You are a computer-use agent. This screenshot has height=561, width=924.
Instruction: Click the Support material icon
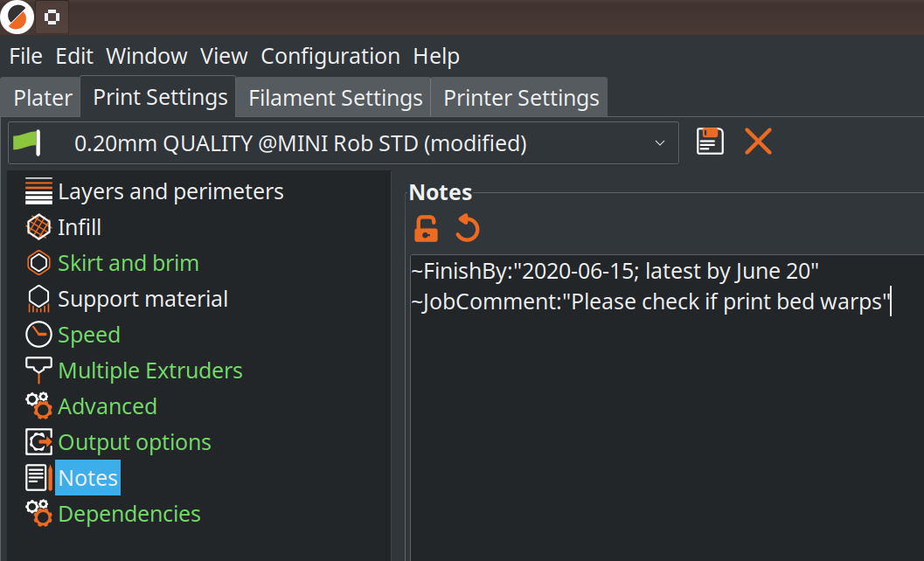pos(38,299)
